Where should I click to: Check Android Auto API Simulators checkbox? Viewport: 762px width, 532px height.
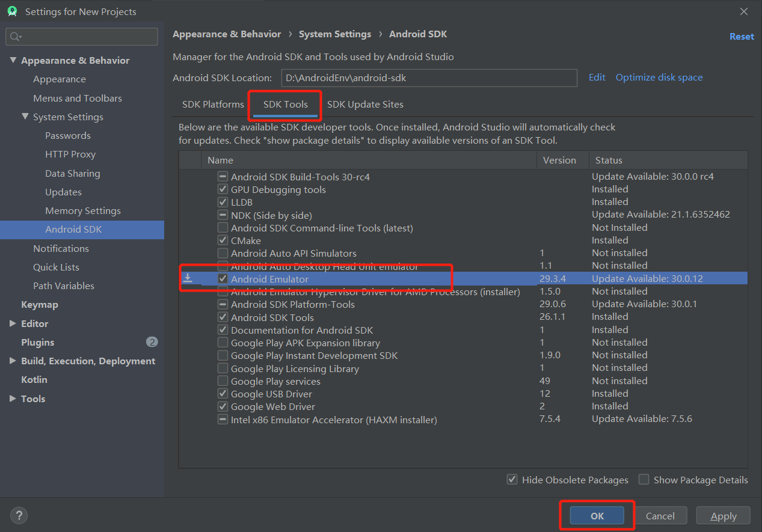pyautogui.click(x=223, y=253)
